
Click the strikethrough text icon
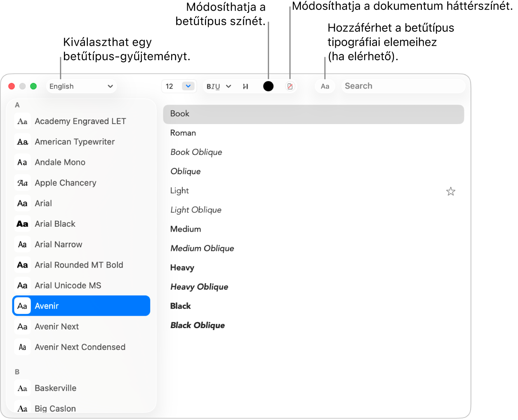(x=245, y=86)
